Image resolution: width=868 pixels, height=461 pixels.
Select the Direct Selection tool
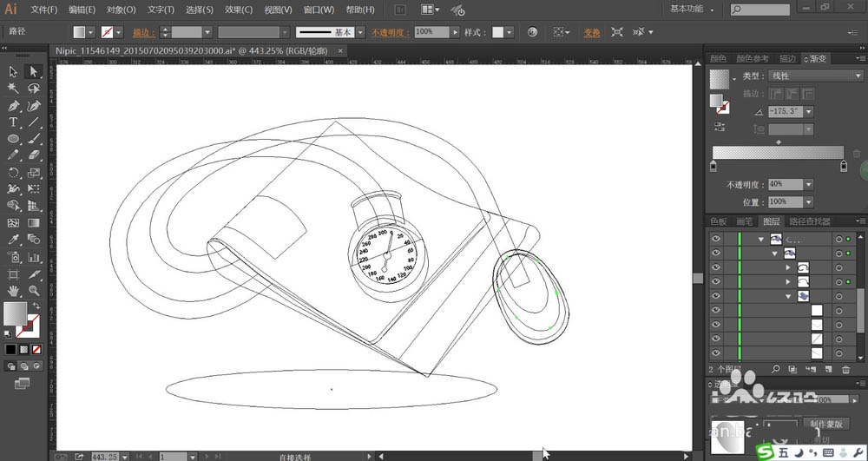click(x=34, y=72)
